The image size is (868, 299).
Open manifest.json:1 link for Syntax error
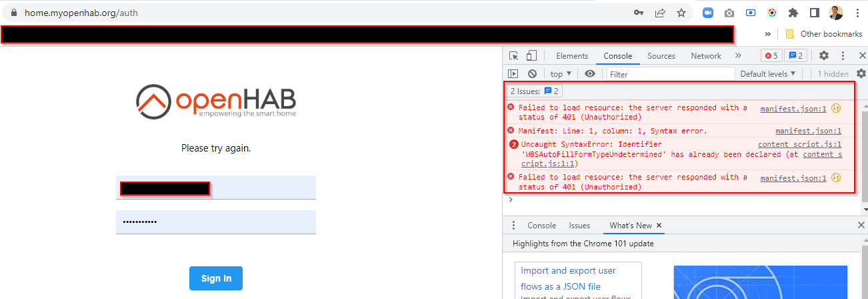click(x=808, y=131)
